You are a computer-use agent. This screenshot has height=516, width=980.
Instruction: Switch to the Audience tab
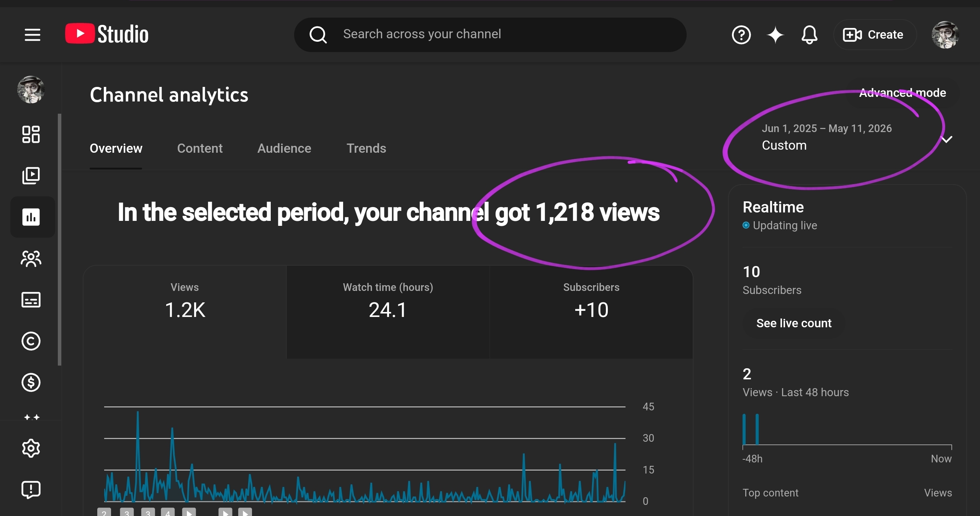[x=284, y=149]
